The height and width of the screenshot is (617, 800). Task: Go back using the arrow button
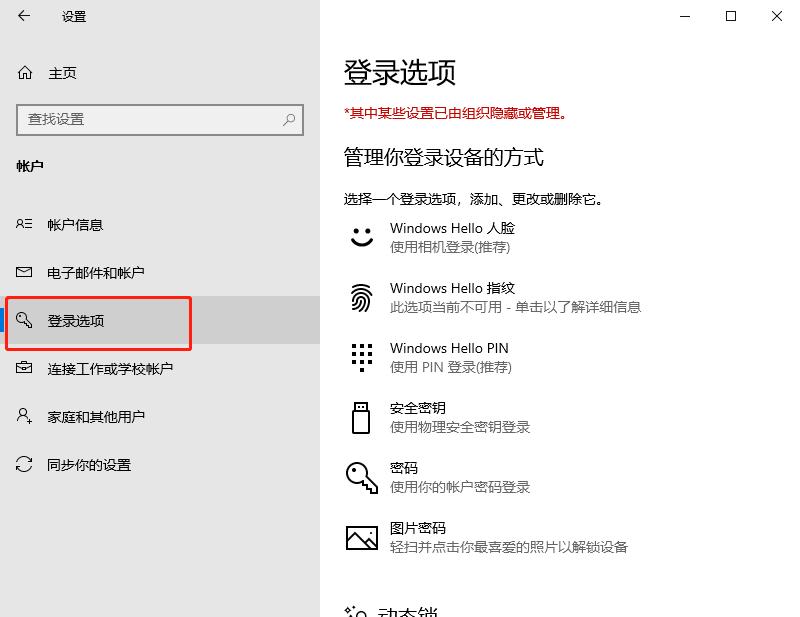(22, 16)
